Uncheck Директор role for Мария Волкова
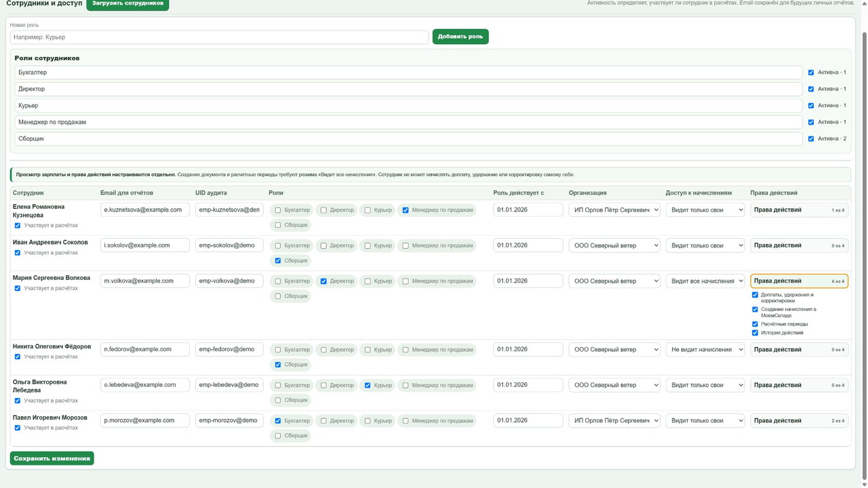Screen dimensions: 868x488 [323, 281]
